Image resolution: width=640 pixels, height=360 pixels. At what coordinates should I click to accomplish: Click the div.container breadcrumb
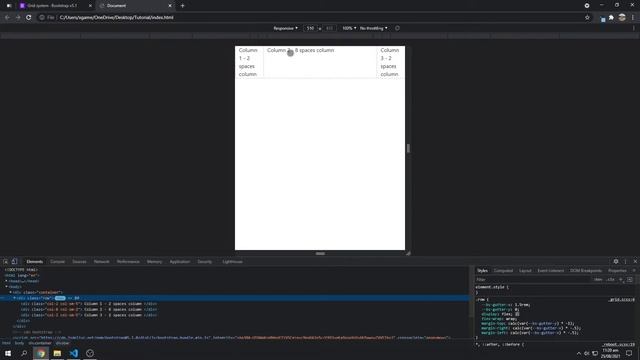[x=40, y=343]
